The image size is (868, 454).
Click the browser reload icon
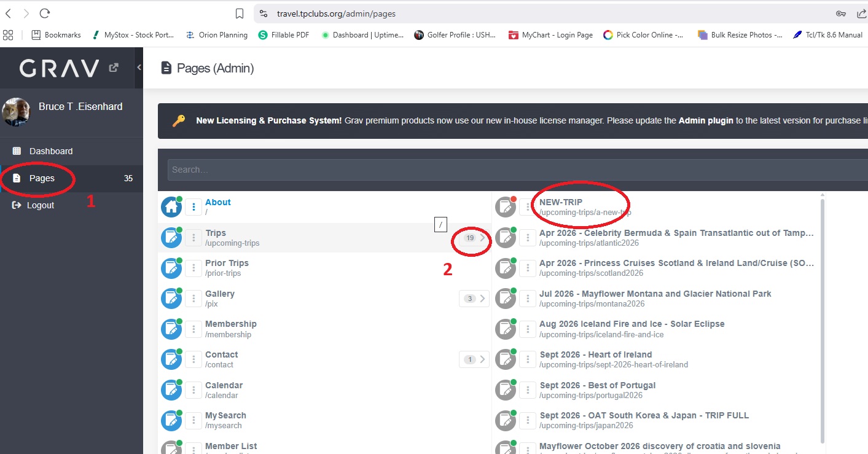(x=44, y=14)
